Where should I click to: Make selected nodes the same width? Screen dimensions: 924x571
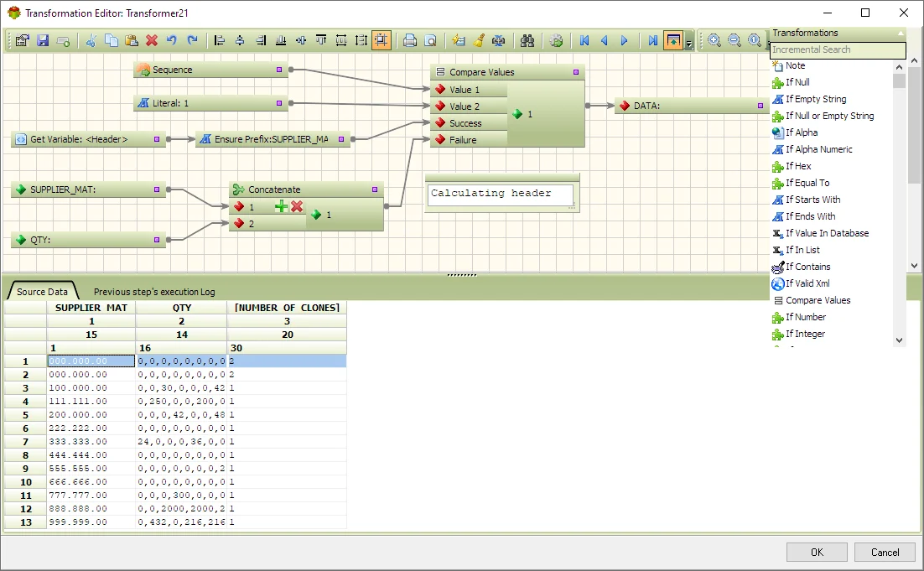341,40
